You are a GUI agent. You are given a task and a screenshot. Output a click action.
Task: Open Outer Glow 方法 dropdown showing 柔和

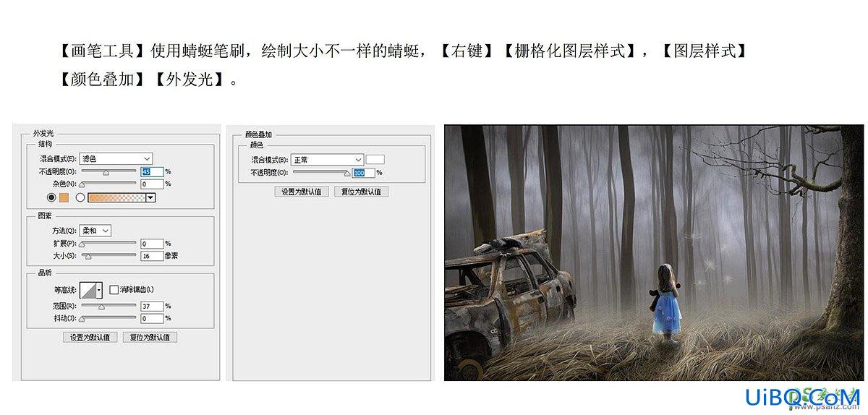click(x=95, y=230)
